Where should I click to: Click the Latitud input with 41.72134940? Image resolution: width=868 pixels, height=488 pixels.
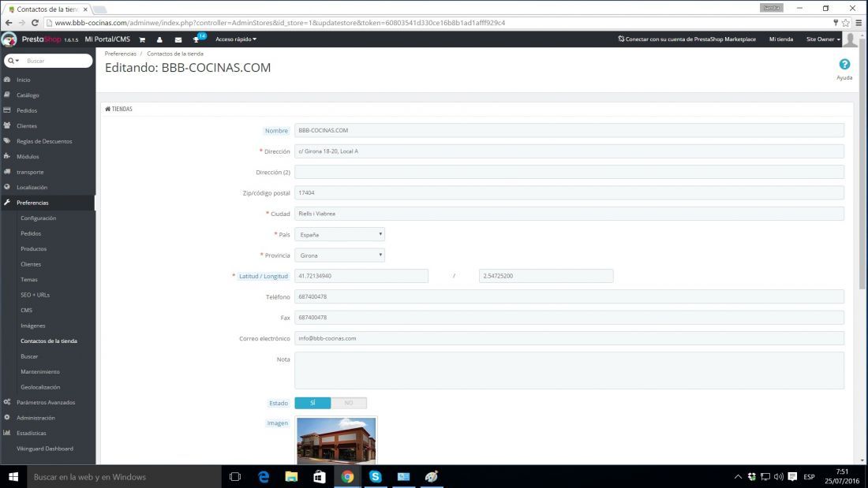[361, 276]
